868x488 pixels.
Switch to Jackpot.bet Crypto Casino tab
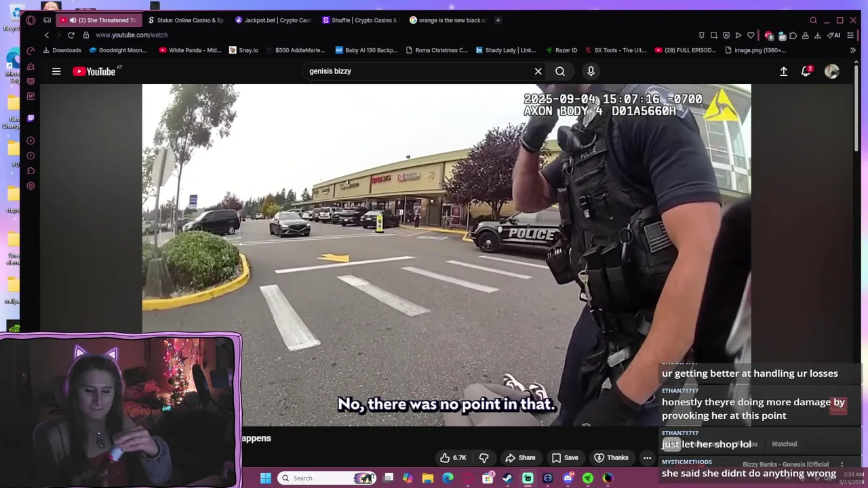(273, 20)
